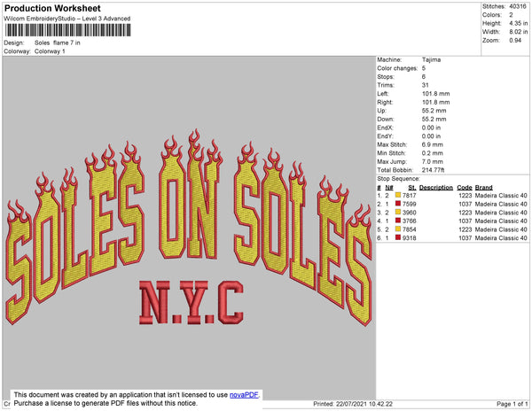Select code 1223 in stop row 1
This screenshot has width=532, height=411.
click(465, 196)
